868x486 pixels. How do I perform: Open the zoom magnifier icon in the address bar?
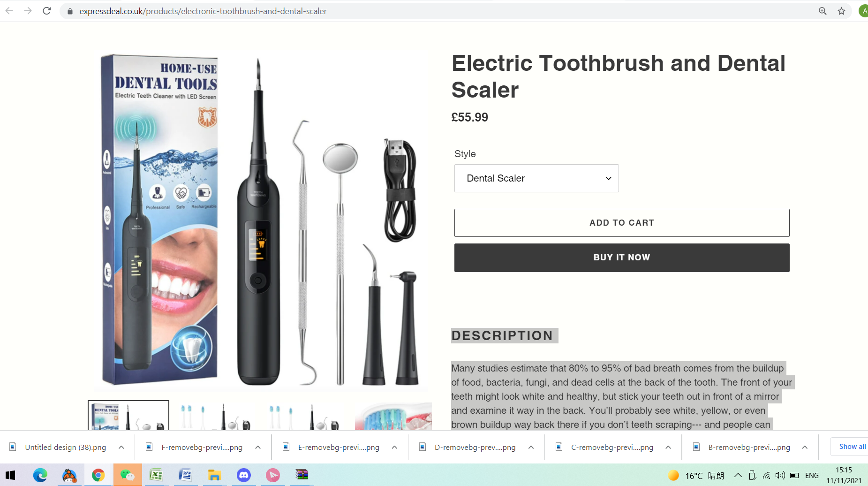[x=823, y=11]
